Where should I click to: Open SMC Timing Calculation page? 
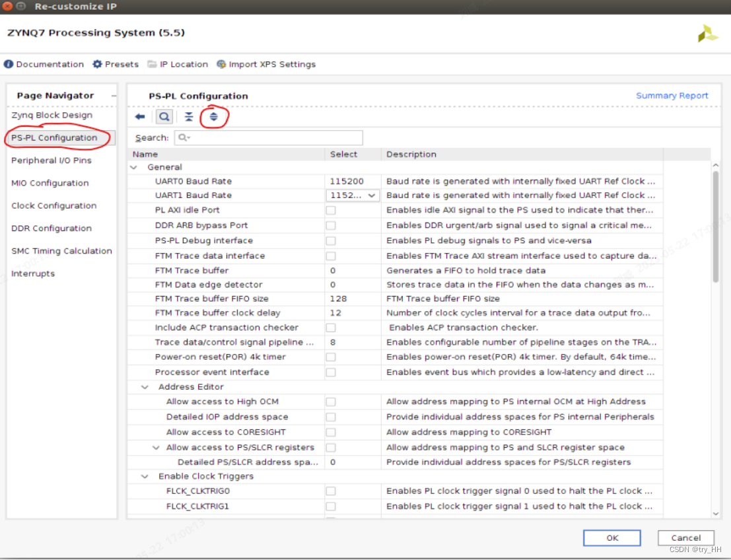pos(61,251)
